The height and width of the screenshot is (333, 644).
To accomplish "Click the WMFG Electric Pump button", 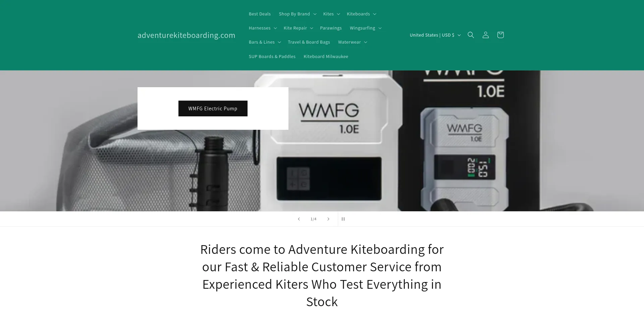I will [x=213, y=108].
